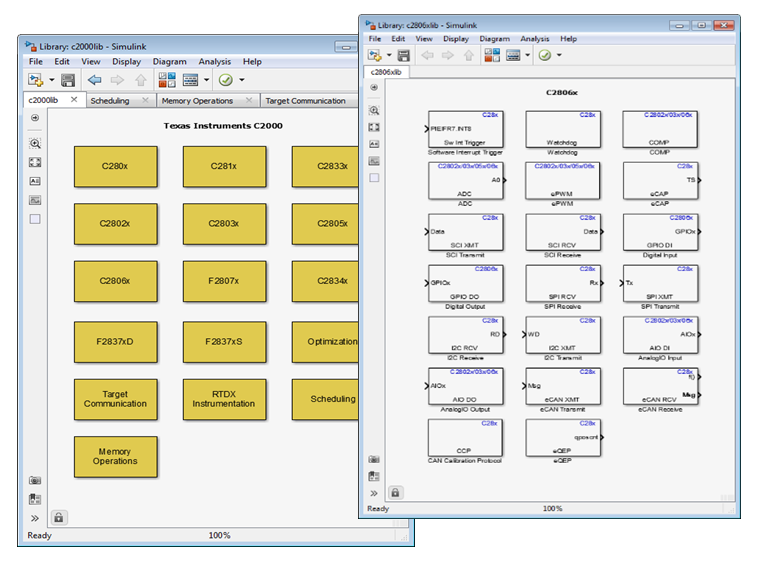The width and height of the screenshot is (761, 562).
Task: Expand palette chevrons in c2806xlib window
Action: pyautogui.click(x=374, y=494)
